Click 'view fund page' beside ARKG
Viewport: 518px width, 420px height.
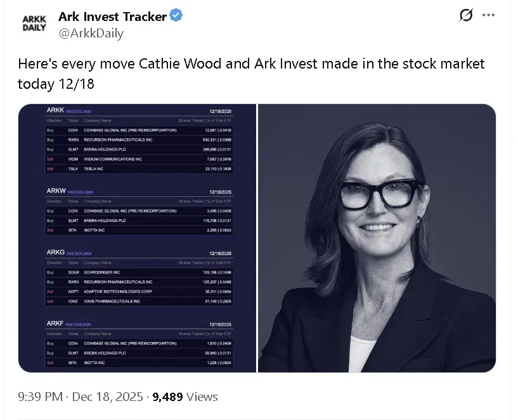(x=79, y=253)
